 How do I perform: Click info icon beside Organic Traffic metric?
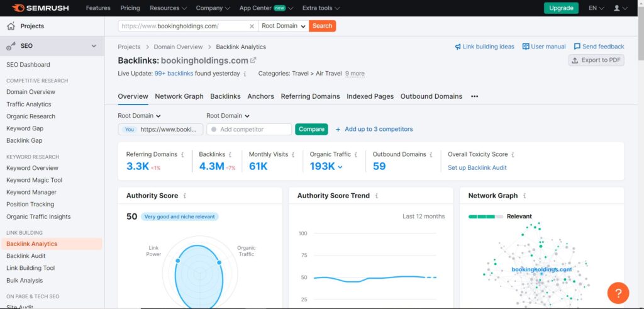click(x=356, y=155)
